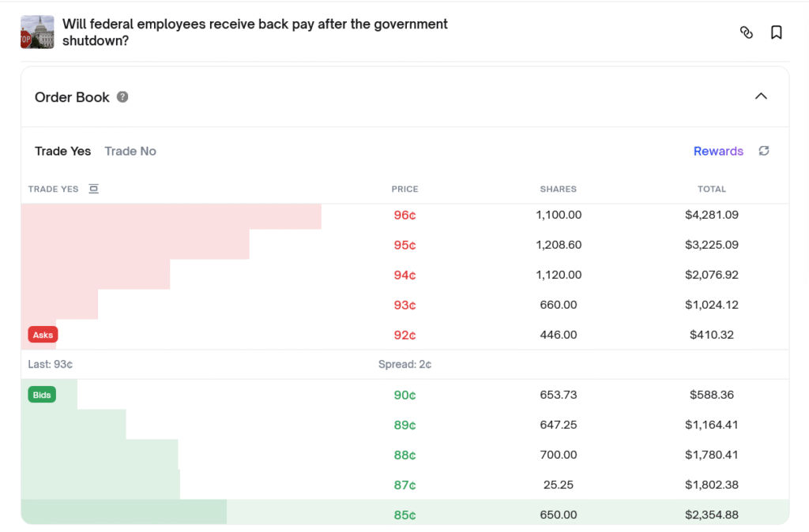Select the 92¢ ask price
809x532 pixels.
tap(404, 335)
